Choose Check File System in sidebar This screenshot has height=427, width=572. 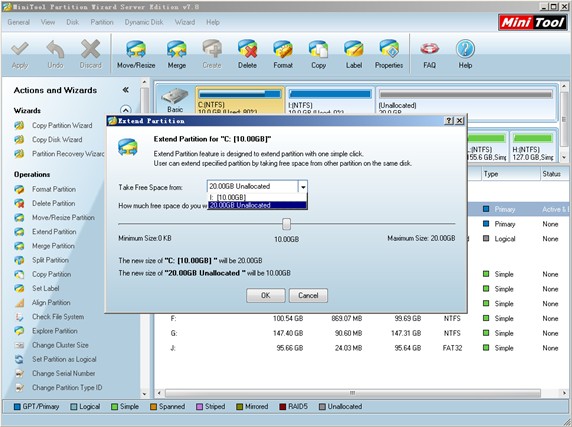pos(49,317)
